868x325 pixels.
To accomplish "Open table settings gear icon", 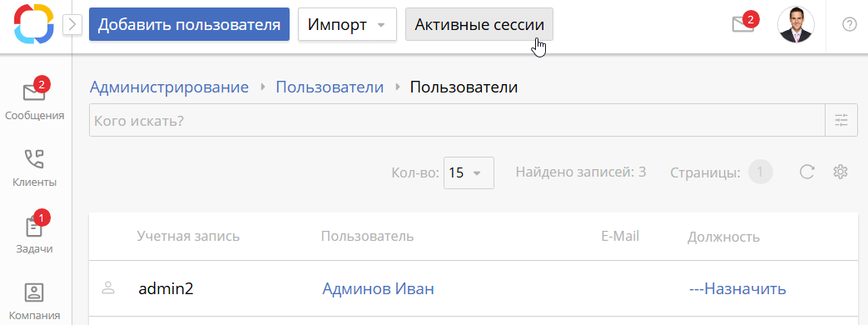I will pos(841,172).
